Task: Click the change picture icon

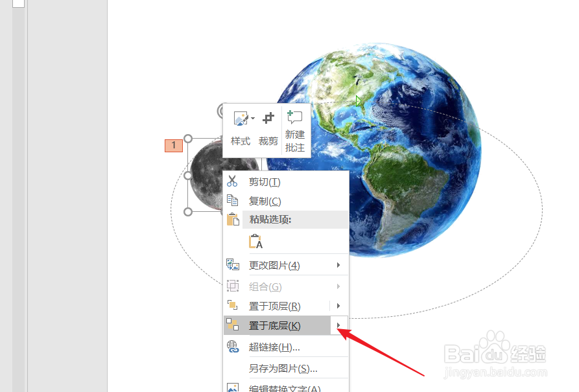Action: (233, 264)
